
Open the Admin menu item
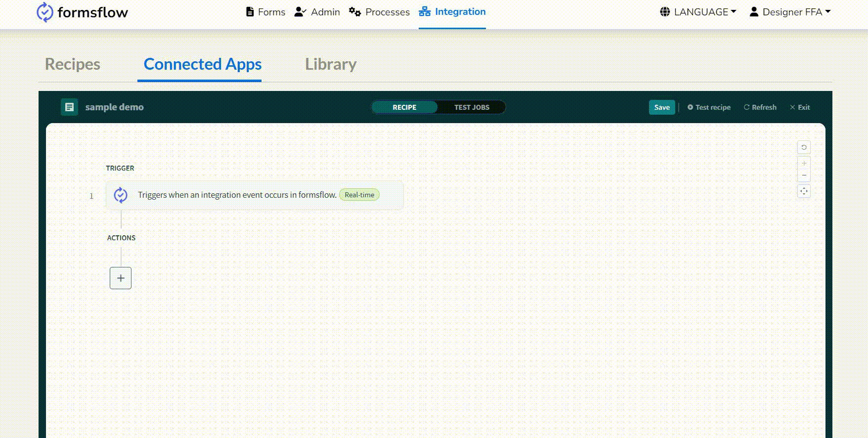point(317,12)
